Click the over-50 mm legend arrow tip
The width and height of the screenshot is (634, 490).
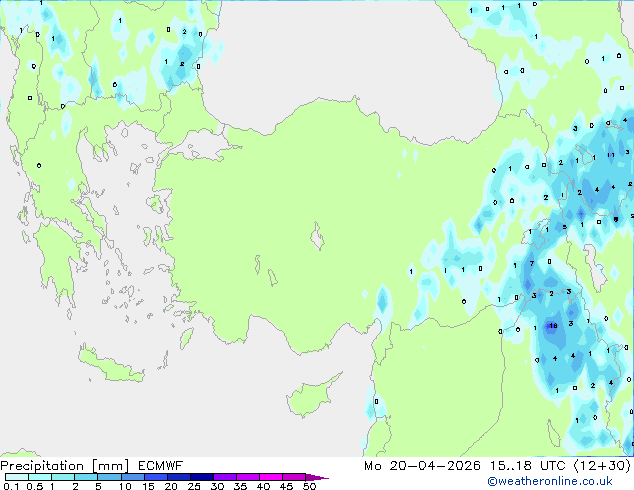pos(317,477)
